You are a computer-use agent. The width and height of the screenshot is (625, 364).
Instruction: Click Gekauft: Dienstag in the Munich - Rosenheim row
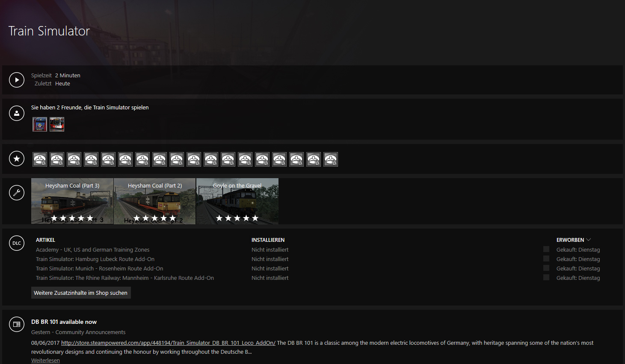578,268
